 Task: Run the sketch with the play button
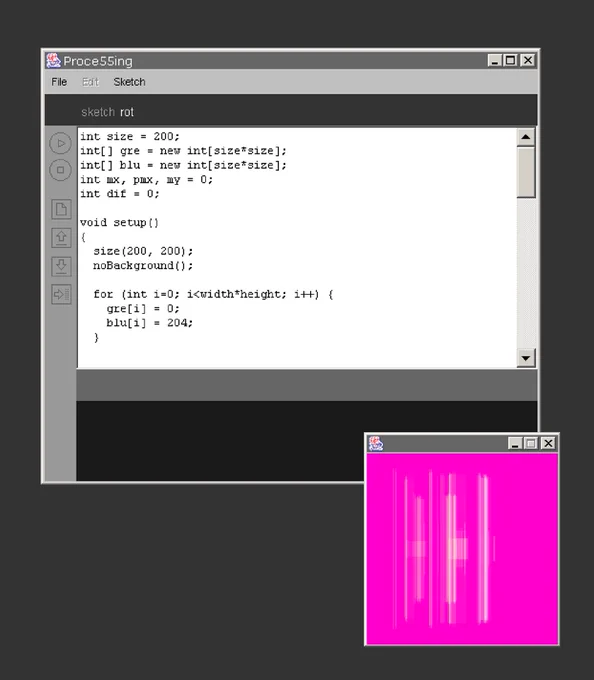click(61, 144)
